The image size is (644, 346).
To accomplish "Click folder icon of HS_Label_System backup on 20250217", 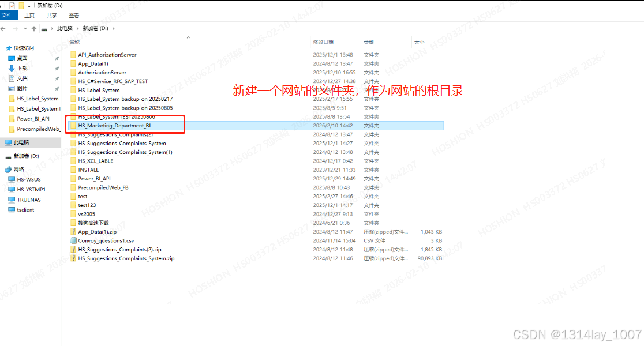I will (x=73, y=99).
